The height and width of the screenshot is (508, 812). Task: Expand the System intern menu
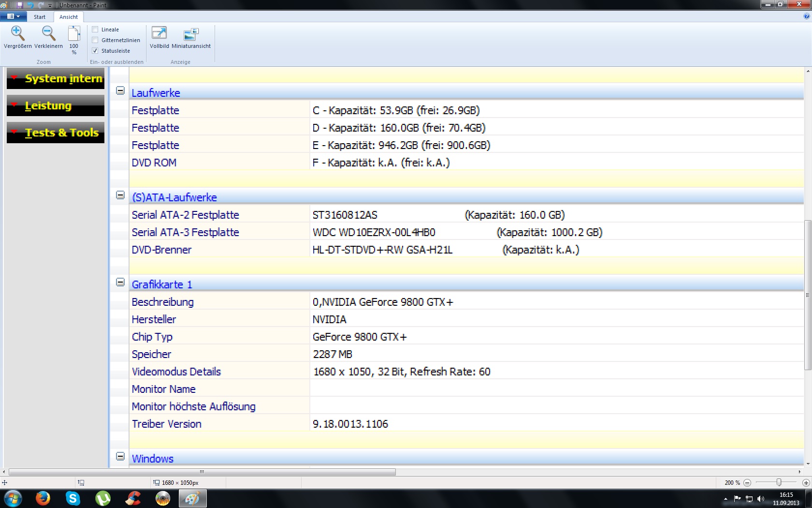(56, 78)
